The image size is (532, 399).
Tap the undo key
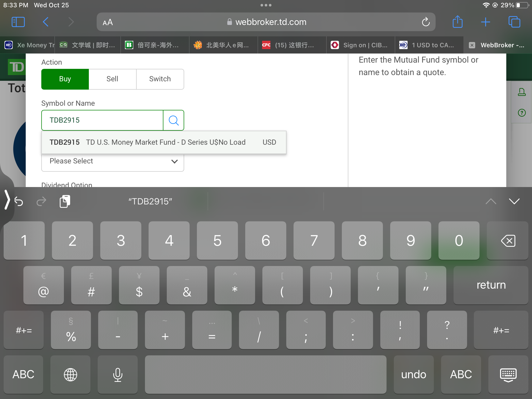coord(414,375)
